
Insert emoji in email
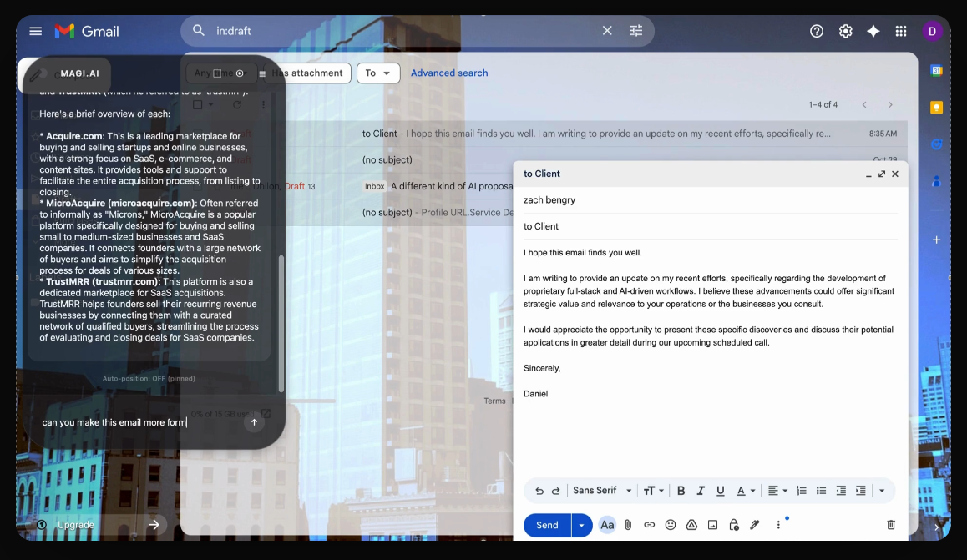coord(671,525)
